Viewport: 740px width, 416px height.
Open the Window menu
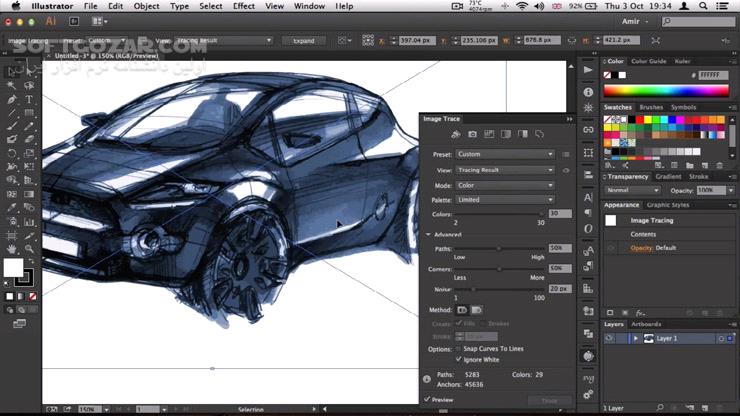click(x=309, y=6)
